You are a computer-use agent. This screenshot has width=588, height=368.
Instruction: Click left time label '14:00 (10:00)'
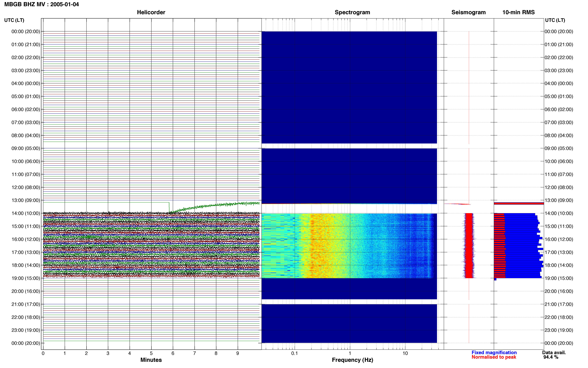click(26, 213)
